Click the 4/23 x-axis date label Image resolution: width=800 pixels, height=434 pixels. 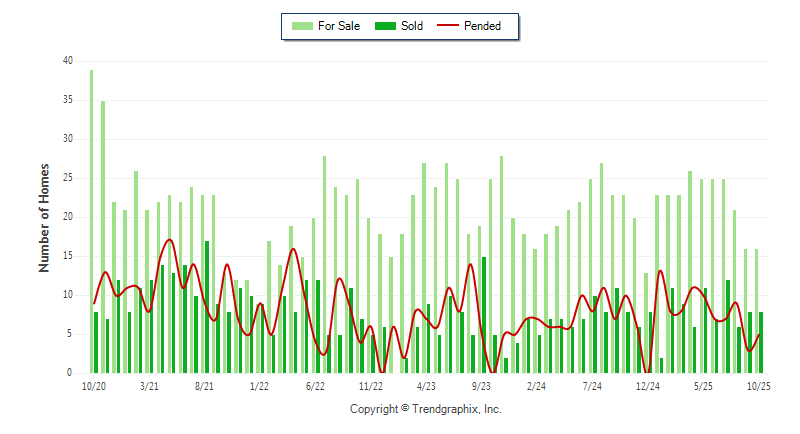click(x=426, y=386)
